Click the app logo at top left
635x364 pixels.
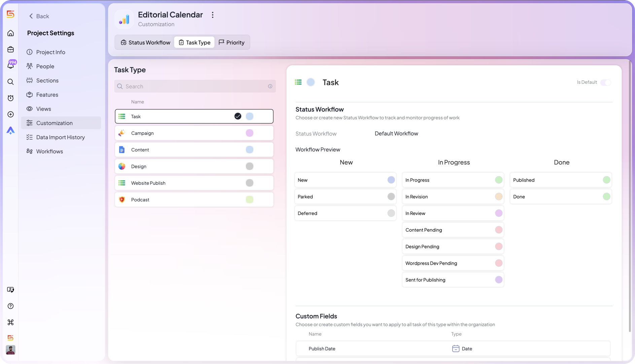[x=10, y=14]
